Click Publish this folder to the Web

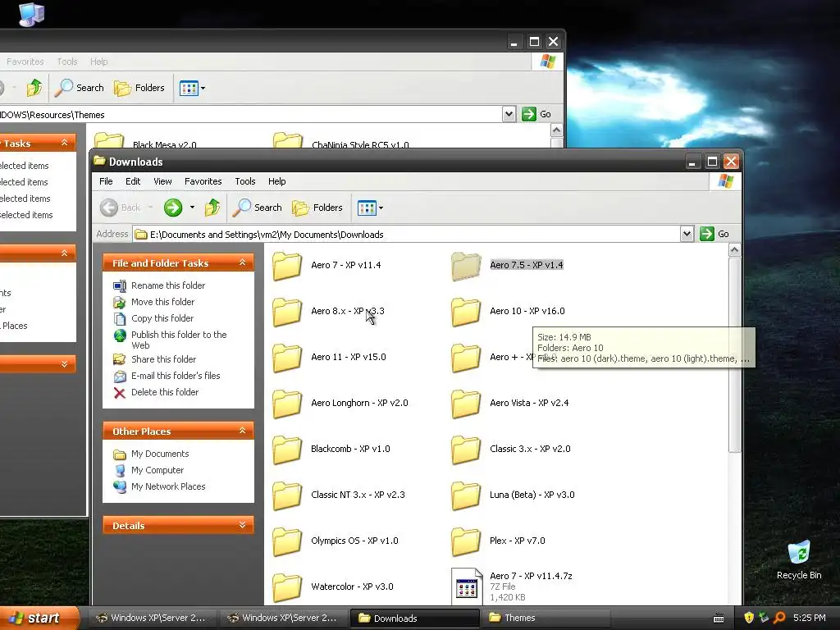(x=179, y=340)
